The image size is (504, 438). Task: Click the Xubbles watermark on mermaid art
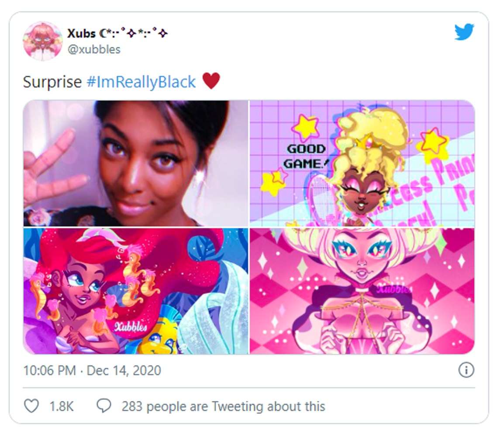click(x=131, y=327)
